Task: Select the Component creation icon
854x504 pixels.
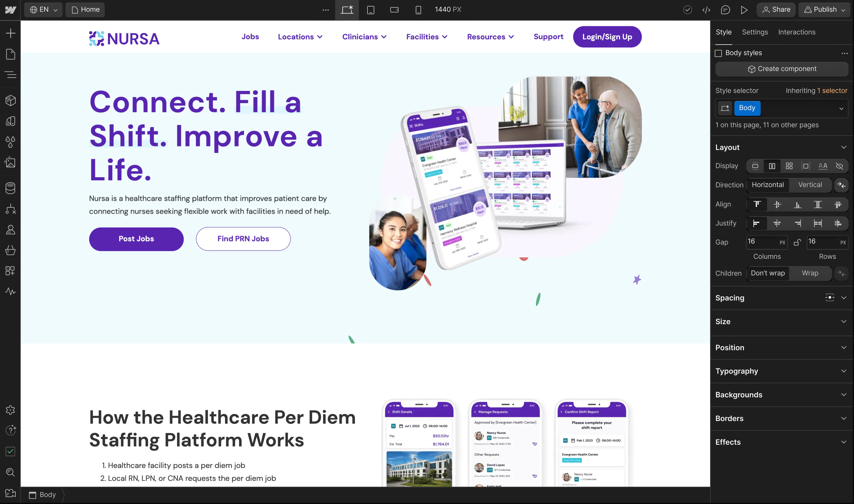Action: coord(751,69)
